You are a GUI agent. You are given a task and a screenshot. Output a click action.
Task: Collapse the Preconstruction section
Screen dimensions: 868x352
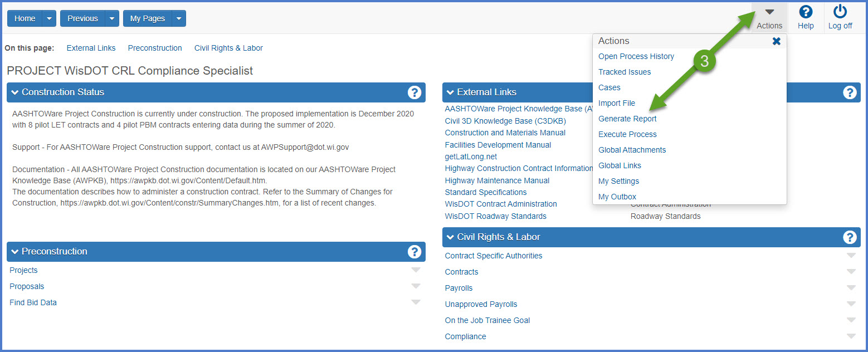15,252
